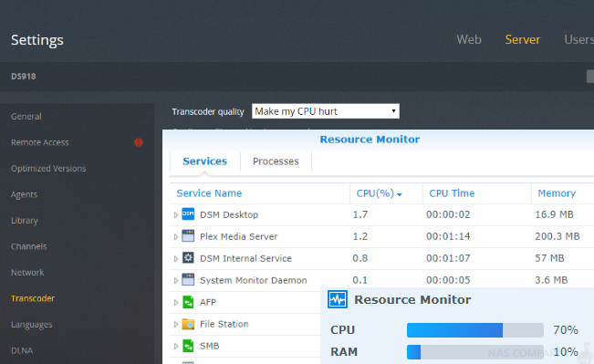This screenshot has width=594, height=364.
Task: Click the DSM Desktop service name
Action: 229,214
